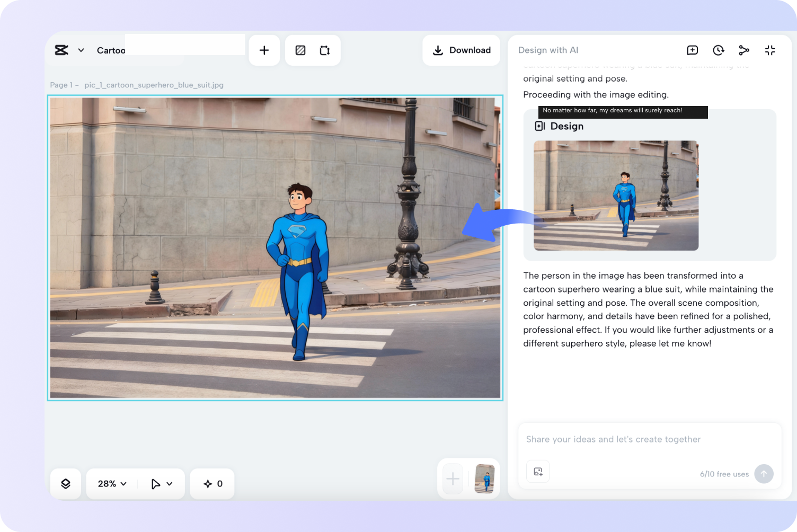Expand the dropdown next to CapCut logo

[81, 50]
